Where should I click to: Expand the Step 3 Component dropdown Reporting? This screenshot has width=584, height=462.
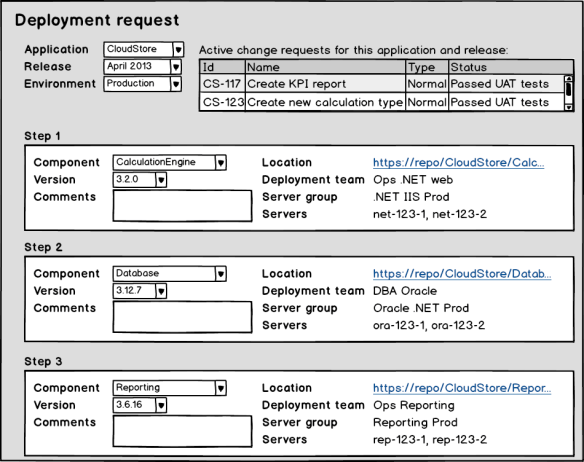(169, 388)
